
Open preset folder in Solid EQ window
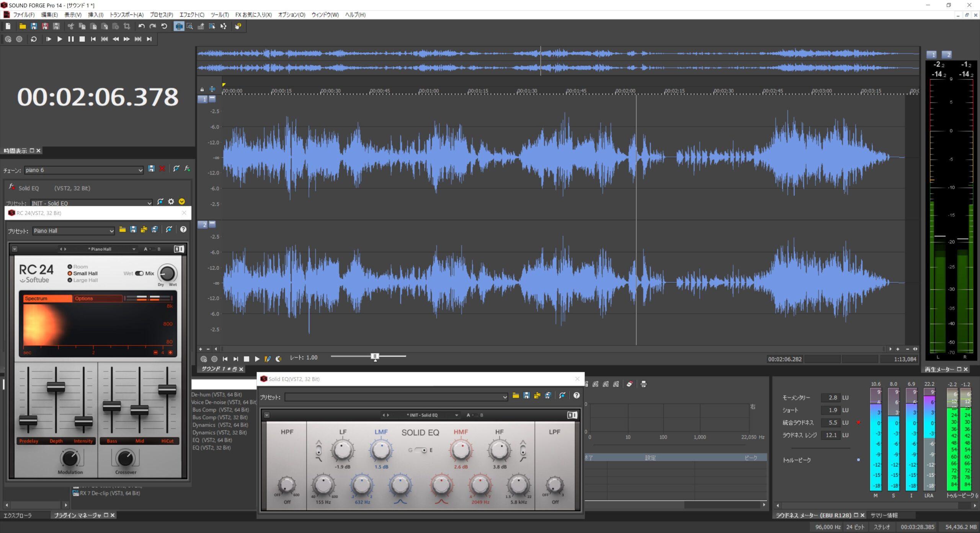click(x=516, y=396)
